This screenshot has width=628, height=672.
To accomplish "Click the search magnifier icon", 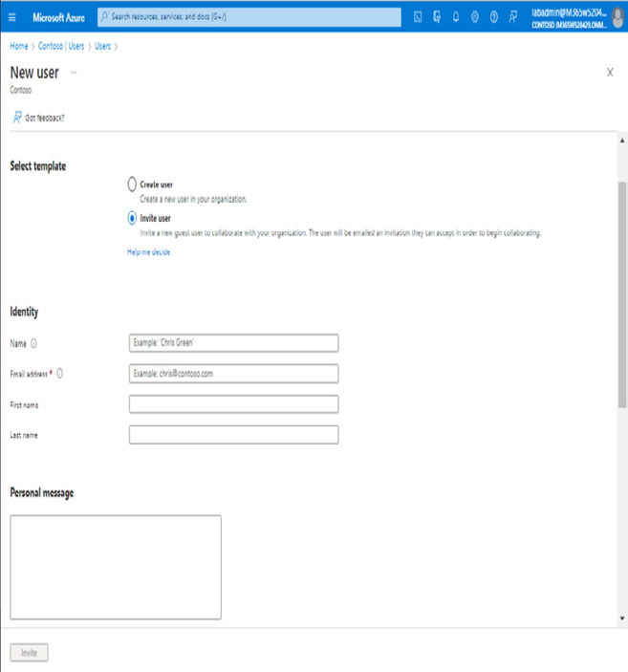I will [104, 16].
